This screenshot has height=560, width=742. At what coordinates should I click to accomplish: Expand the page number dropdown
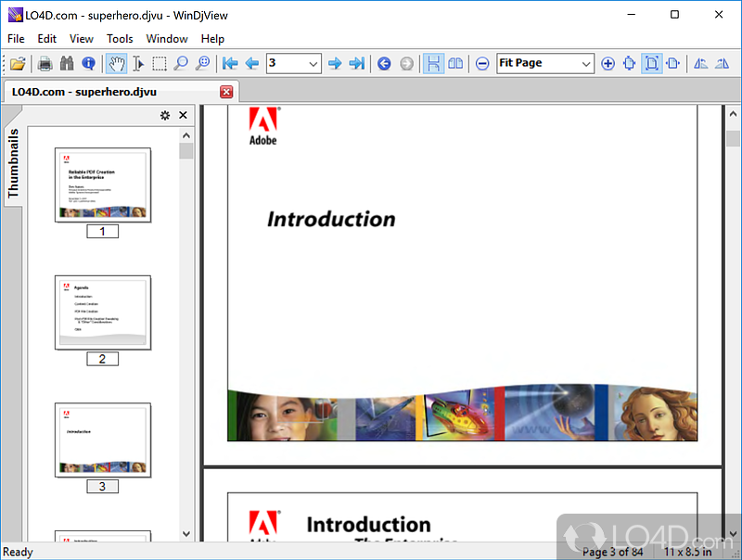click(313, 64)
